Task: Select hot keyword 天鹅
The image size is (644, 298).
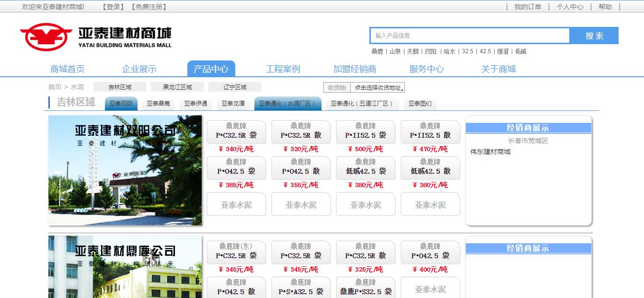Action: coord(413,51)
